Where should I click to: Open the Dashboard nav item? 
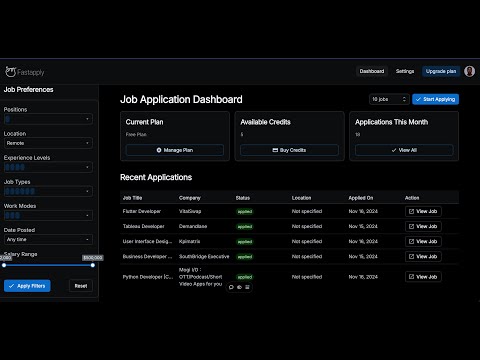[372, 71]
